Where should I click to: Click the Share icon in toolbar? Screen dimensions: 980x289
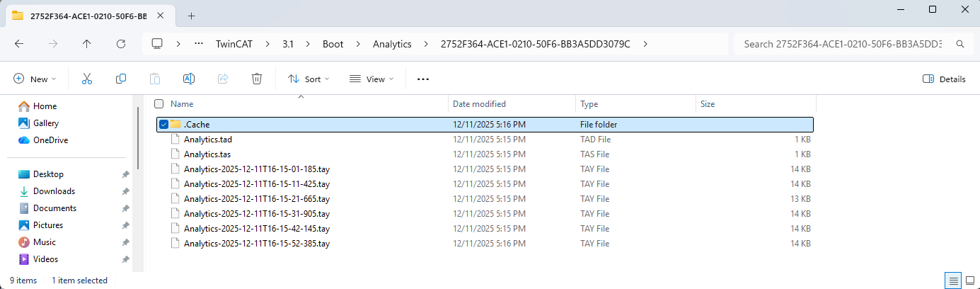223,79
